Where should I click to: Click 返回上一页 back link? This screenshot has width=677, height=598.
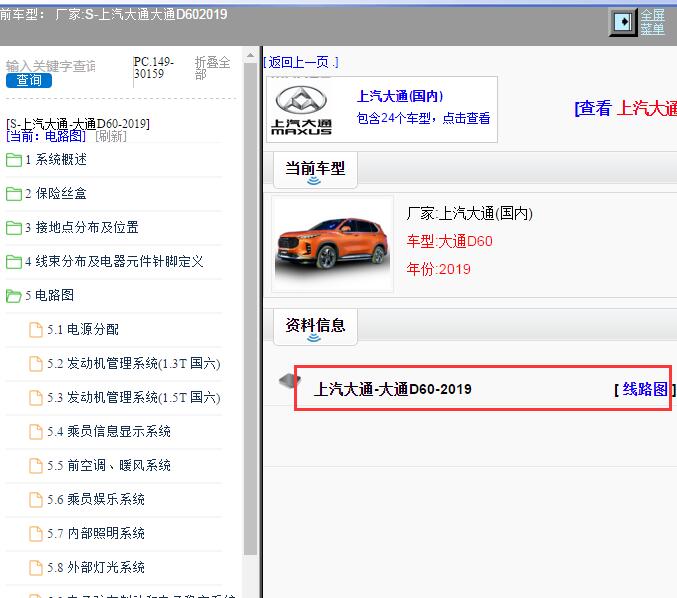pos(301,63)
